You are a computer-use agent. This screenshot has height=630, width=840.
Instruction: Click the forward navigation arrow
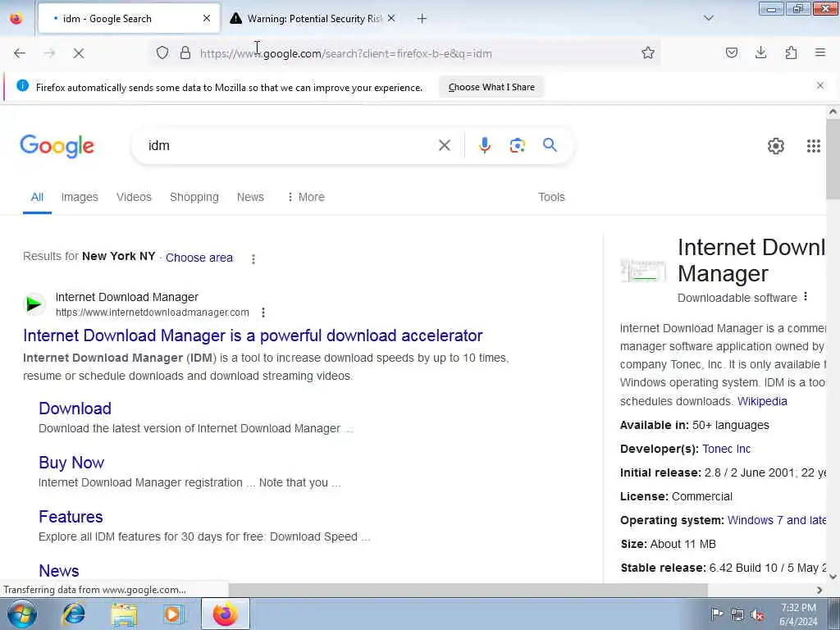coord(49,53)
